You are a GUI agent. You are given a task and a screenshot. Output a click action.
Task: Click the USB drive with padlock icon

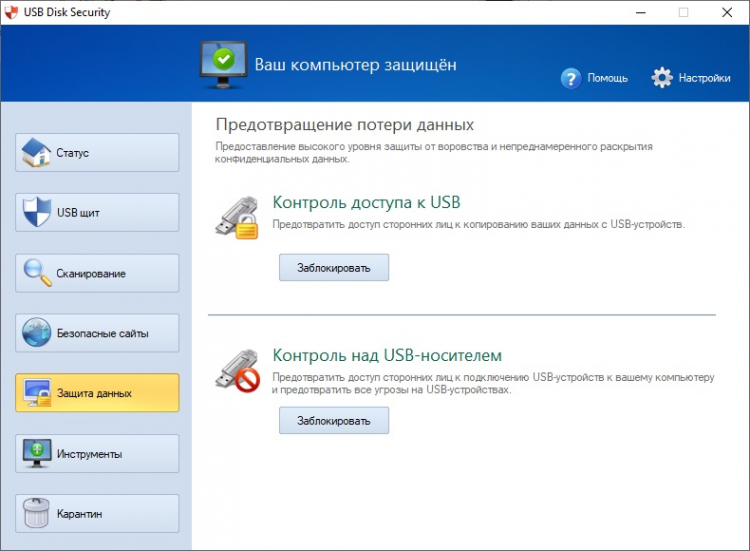pos(237,218)
